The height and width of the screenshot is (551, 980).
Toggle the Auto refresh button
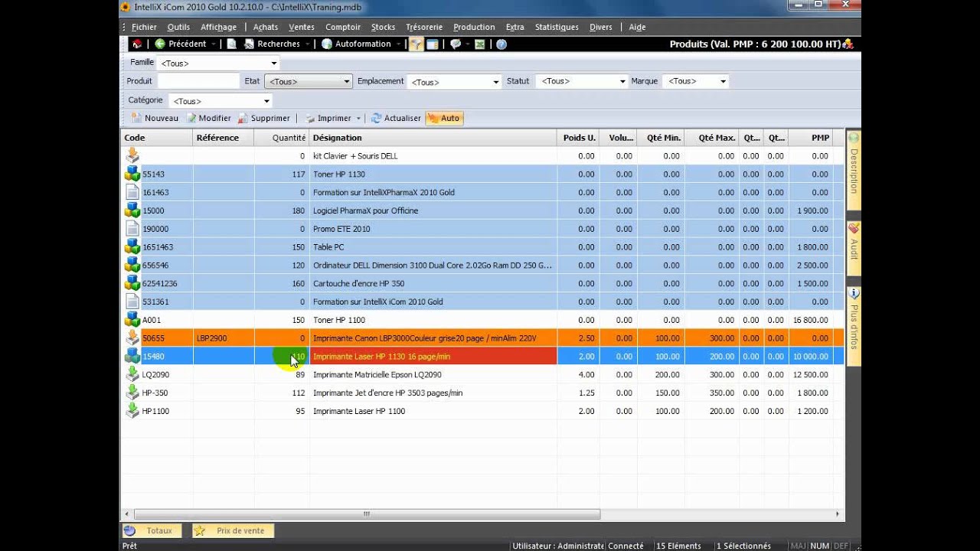coord(444,118)
